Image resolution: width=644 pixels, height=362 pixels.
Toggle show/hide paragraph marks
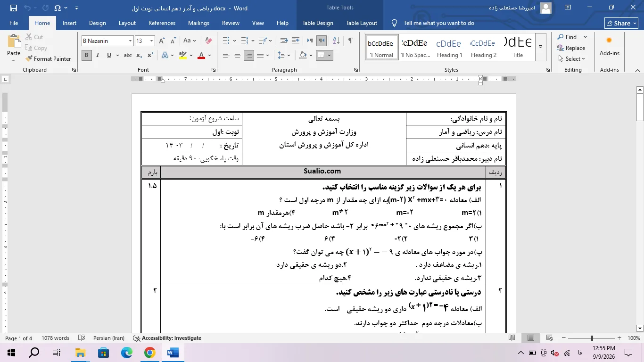pyautogui.click(x=350, y=41)
